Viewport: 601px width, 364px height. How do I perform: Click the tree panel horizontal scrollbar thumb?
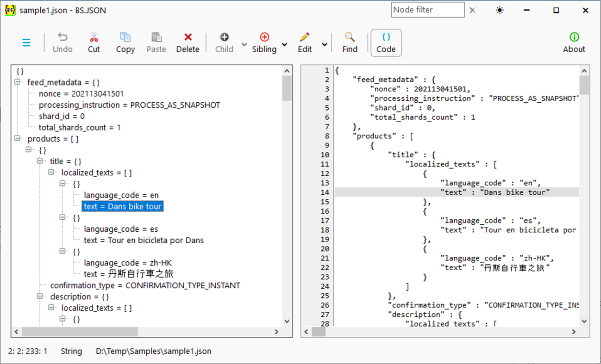(x=80, y=332)
